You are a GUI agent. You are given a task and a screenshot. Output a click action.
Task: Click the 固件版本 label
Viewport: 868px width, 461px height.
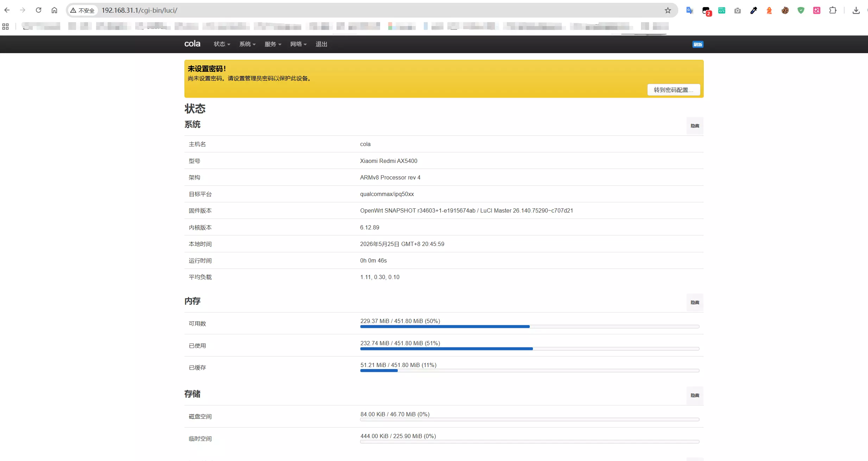(200, 210)
